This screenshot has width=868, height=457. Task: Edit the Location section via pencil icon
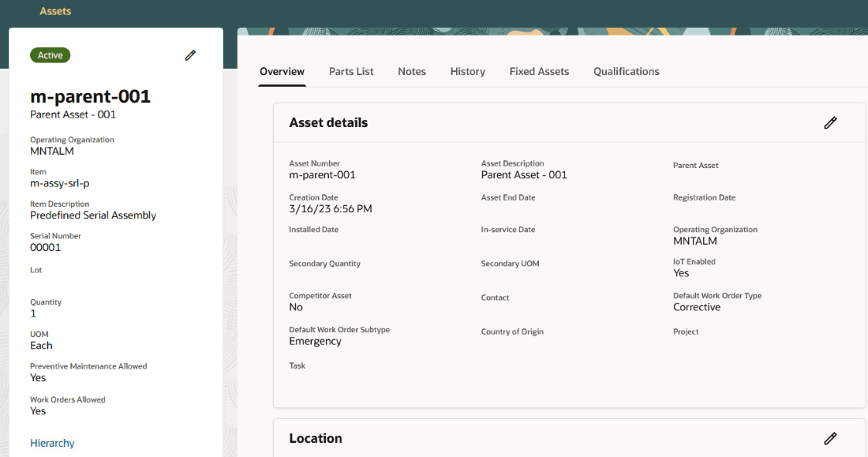pyautogui.click(x=830, y=438)
